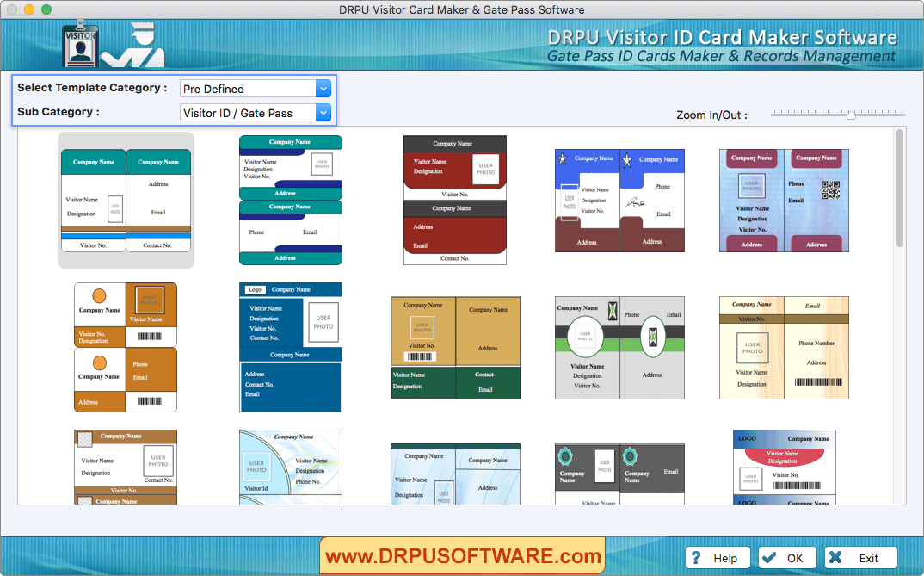Select dark gray template with teal gear icons
The height and width of the screenshot is (576, 924).
click(x=619, y=474)
